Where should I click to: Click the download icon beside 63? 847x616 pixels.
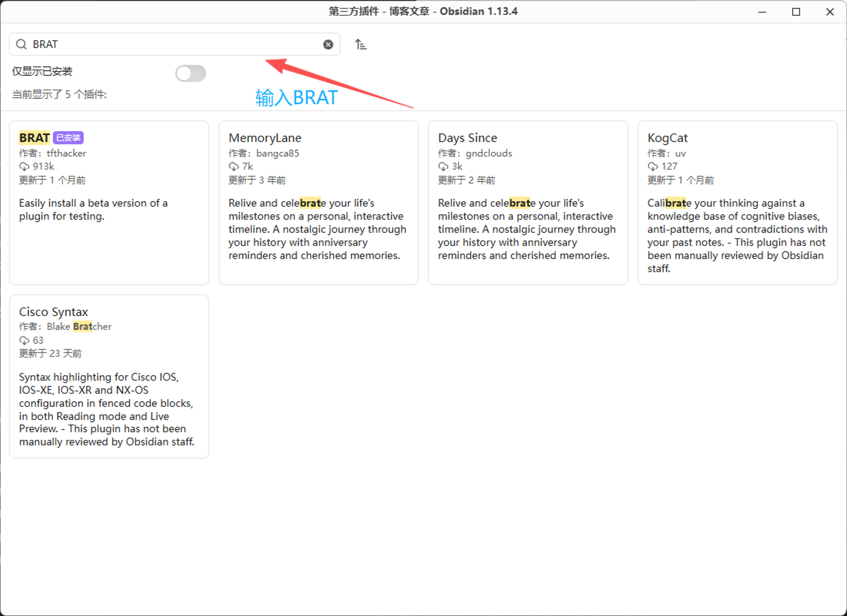(x=24, y=340)
